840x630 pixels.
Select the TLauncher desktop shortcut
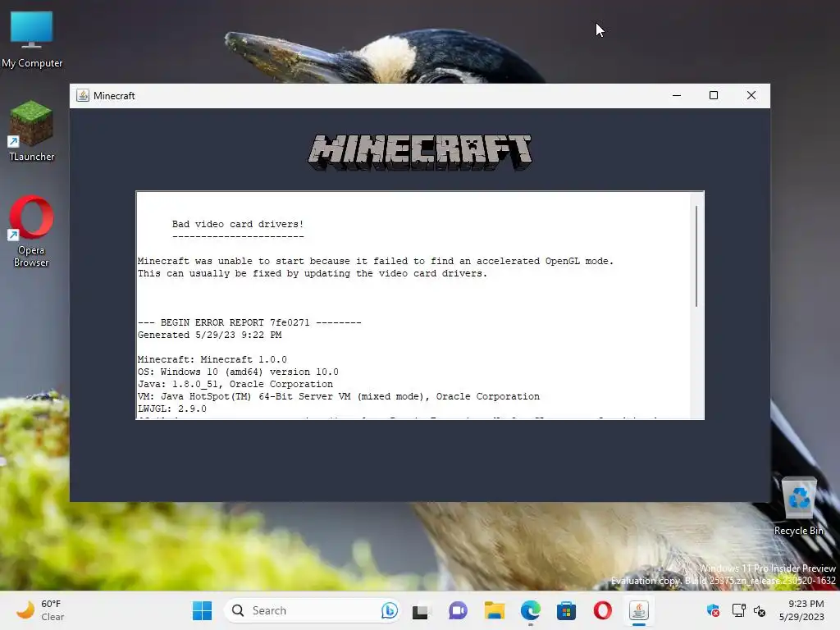click(x=32, y=131)
